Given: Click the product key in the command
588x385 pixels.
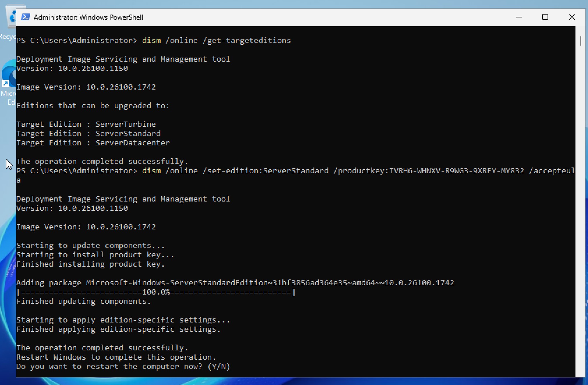Looking at the screenshot, I should click(456, 171).
